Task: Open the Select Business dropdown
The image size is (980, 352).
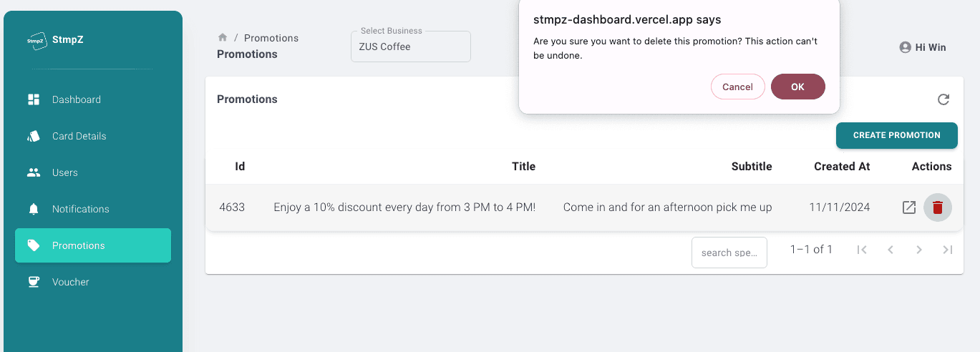Action: point(411,47)
